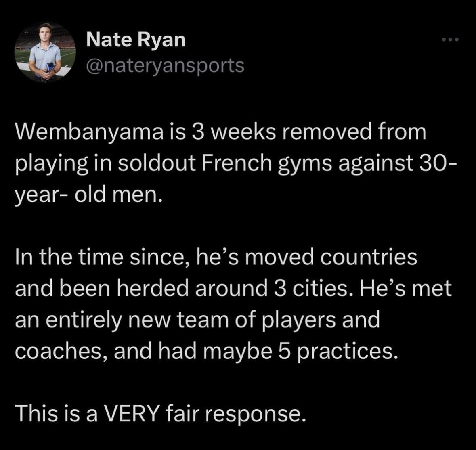Click the word "coaches" in the tweet
The height and width of the screenshot is (450, 476).
tap(61, 351)
